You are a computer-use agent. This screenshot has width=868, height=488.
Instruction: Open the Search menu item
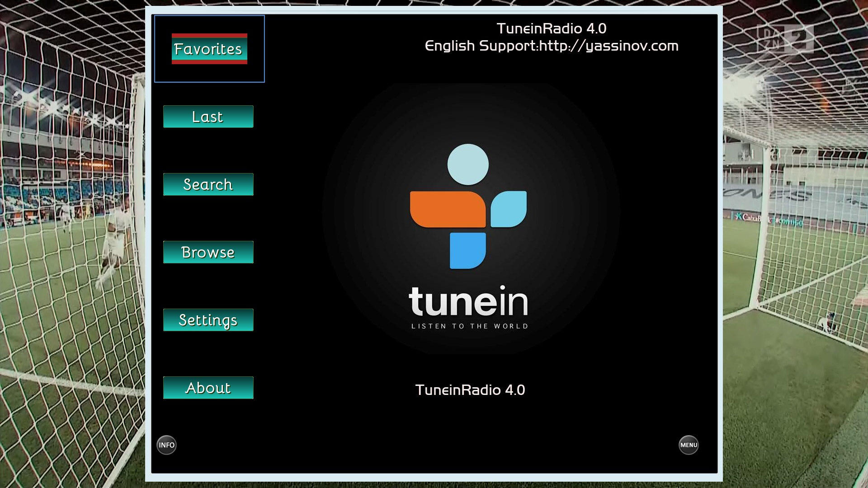(208, 184)
